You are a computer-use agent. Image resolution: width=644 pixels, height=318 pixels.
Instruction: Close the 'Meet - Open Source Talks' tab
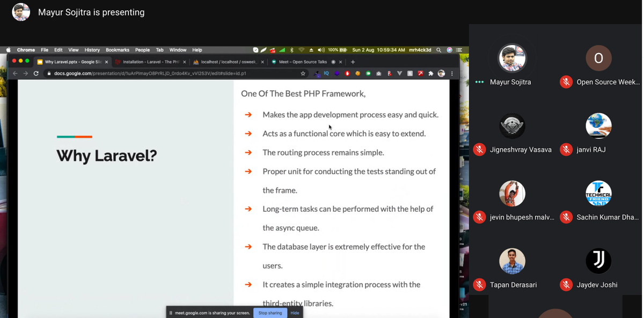[341, 62]
